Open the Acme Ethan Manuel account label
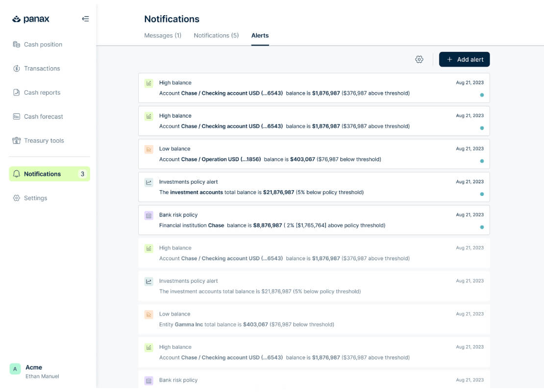The width and height of the screenshot is (544, 392). 35,371
